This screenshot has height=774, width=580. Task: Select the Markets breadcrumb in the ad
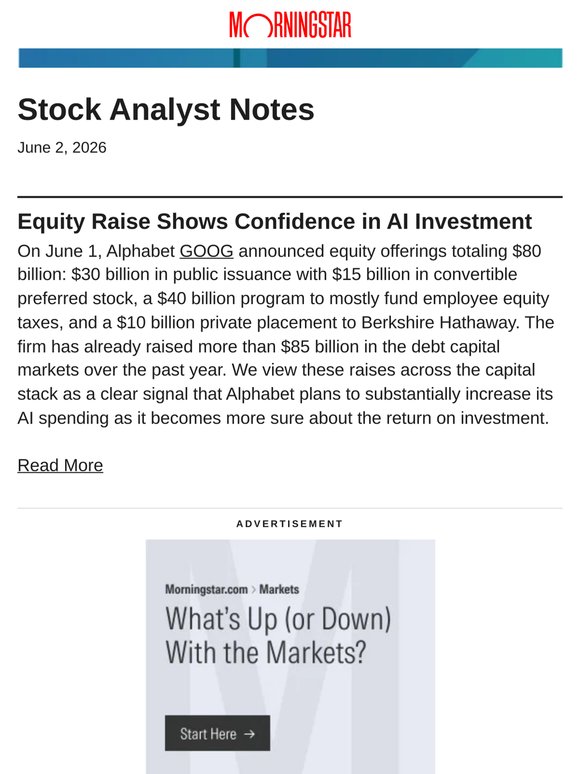[279, 589]
